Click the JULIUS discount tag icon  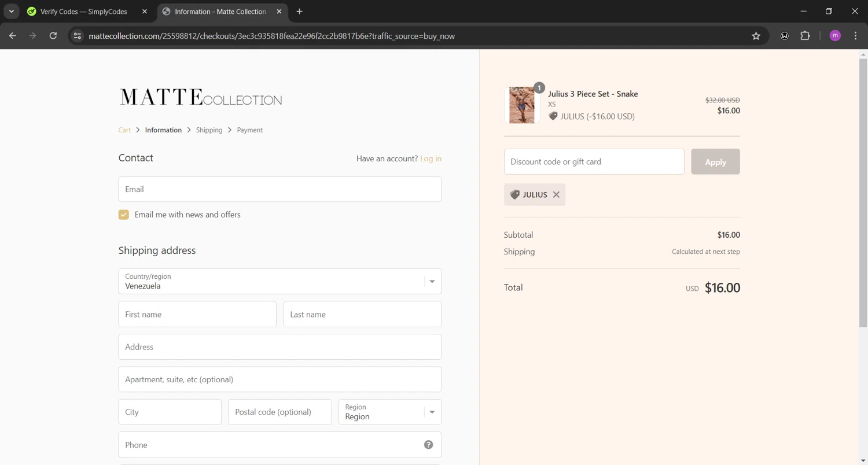pyautogui.click(x=514, y=195)
